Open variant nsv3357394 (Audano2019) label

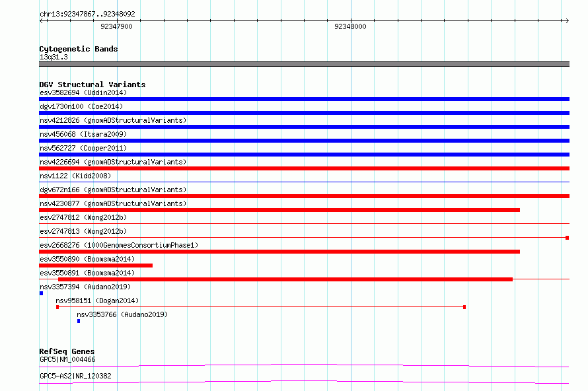(85, 287)
